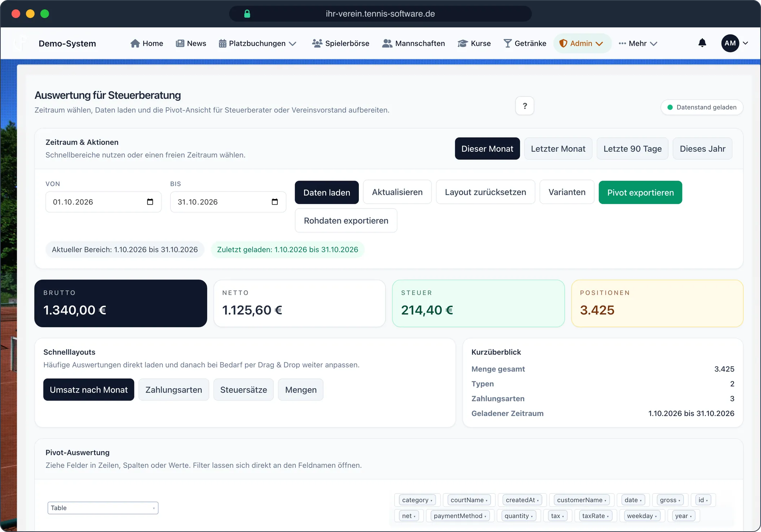This screenshot has height=532, width=761.
Task: Click the VON date input field
Action: coord(103,202)
